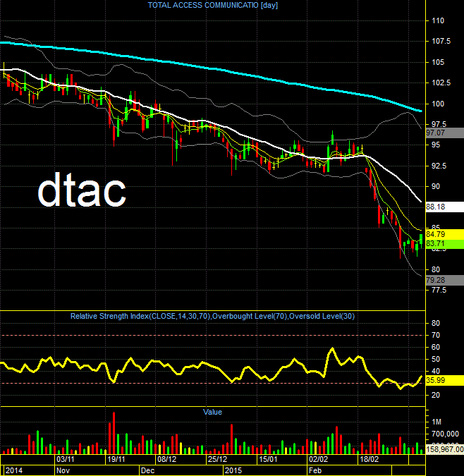Image resolution: width=464 pixels, height=476 pixels.
Task: Click the 102.5 price axis label
Action: tap(441, 83)
